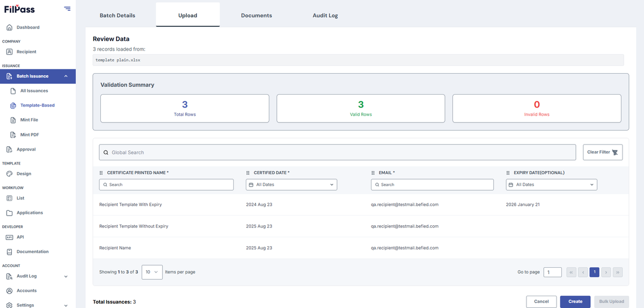
Task: Click the Documentation book icon
Action: [9, 252]
